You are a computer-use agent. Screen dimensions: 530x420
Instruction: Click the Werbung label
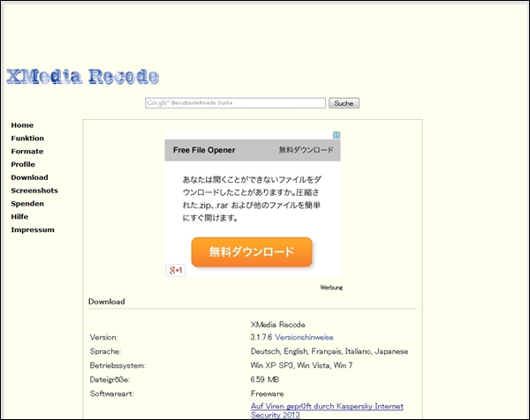coord(331,288)
